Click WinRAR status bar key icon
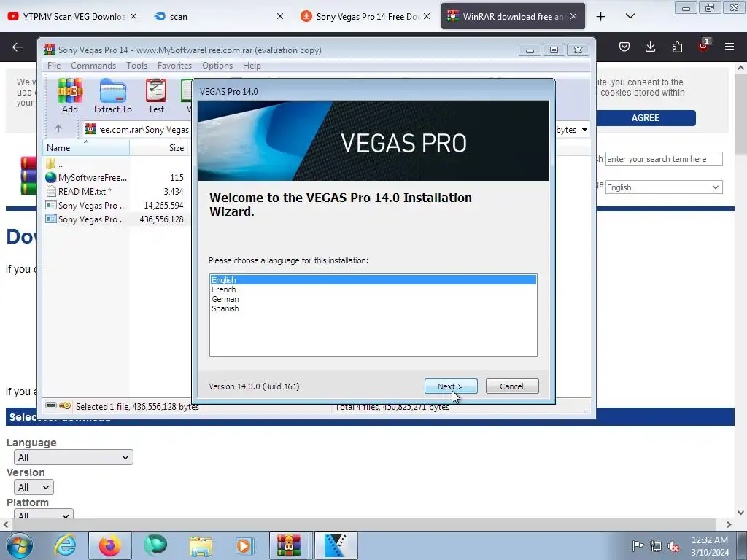Image resolution: width=747 pixels, height=560 pixels. (65, 405)
